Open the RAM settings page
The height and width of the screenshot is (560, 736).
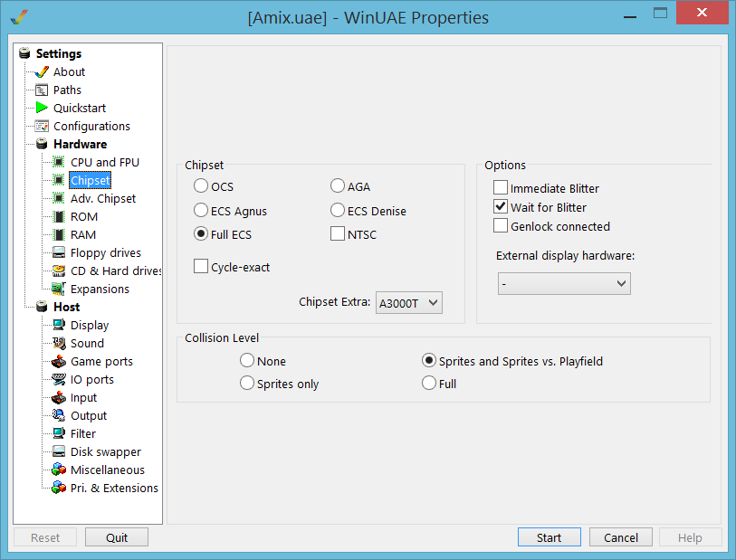point(83,235)
